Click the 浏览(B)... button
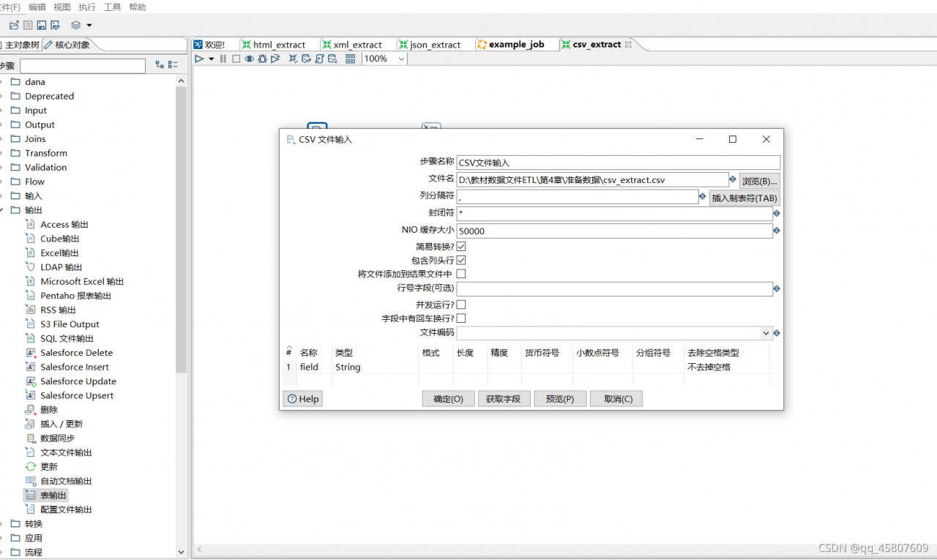Viewport: 937px width, 560px height. tap(759, 181)
